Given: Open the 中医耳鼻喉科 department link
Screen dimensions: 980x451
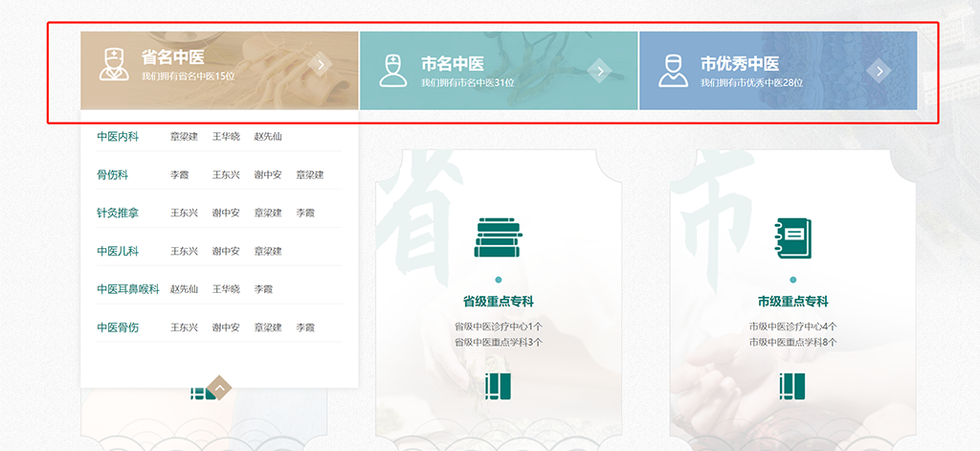Looking at the screenshot, I should [x=128, y=289].
